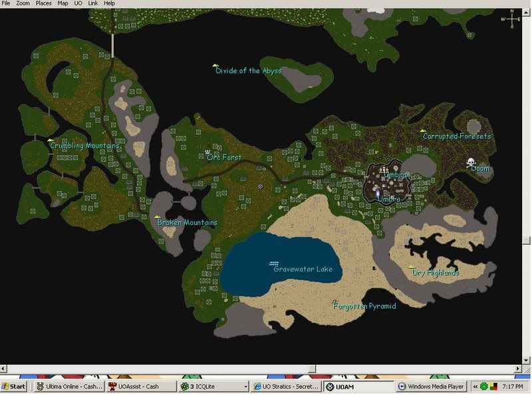Click the horizontal scrollbar right arrow
This screenshot has height=400, width=532.
518,369
